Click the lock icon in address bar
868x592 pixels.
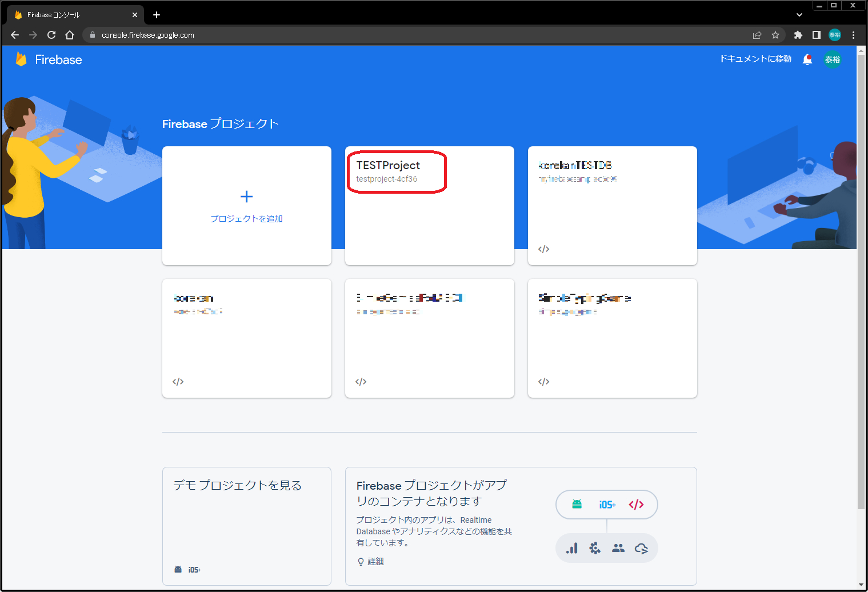tap(93, 35)
